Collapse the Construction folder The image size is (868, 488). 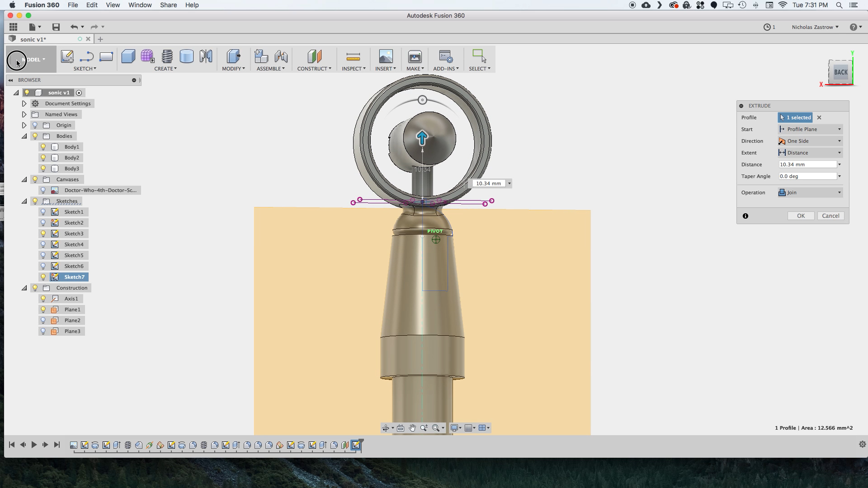click(x=24, y=288)
